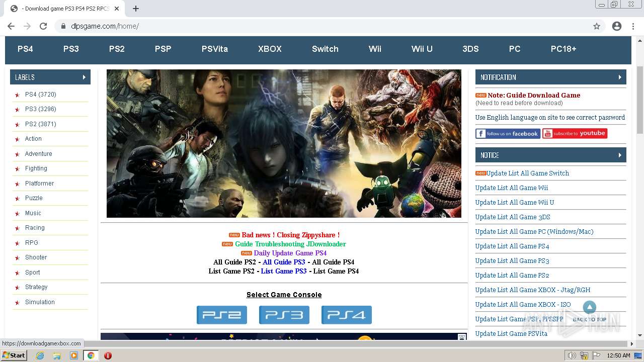Viewport: 644px width, 362px height.
Task: Open the Simulation label link
Action: (x=40, y=302)
